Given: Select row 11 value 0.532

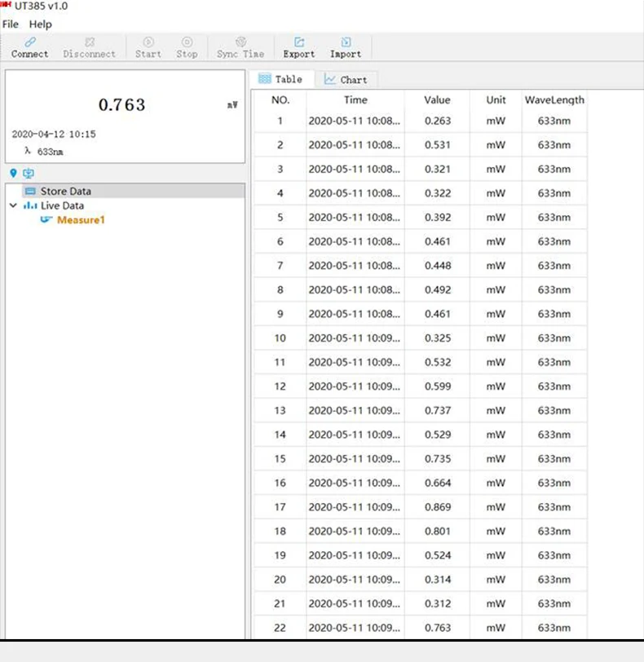Looking at the screenshot, I should [x=438, y=362].
